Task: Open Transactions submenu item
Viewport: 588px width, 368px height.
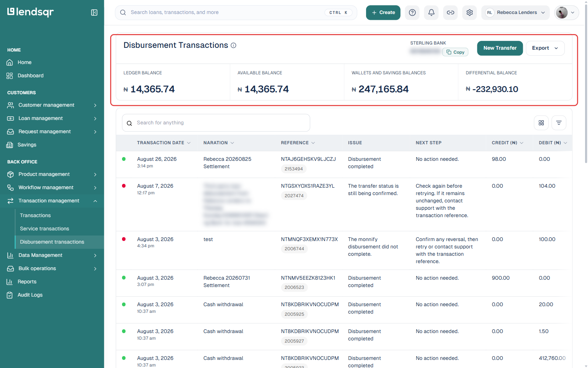Action: pyautogui.click(x=35, y=216)
